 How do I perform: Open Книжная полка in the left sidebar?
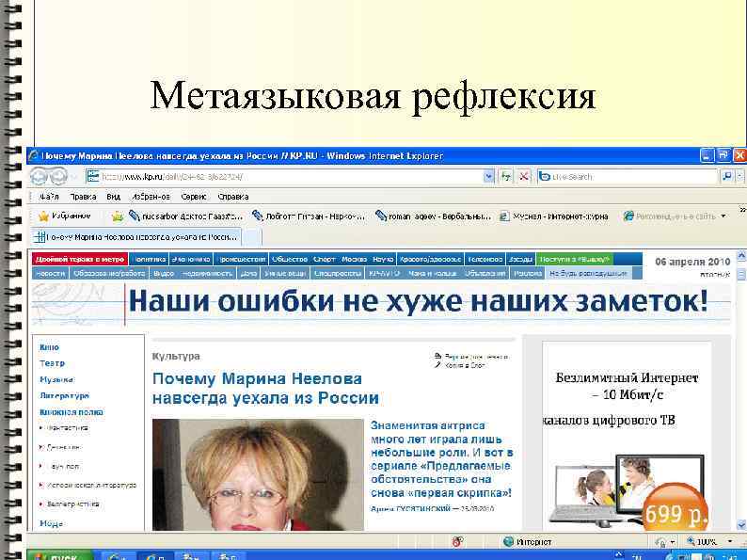pos(72,412)
